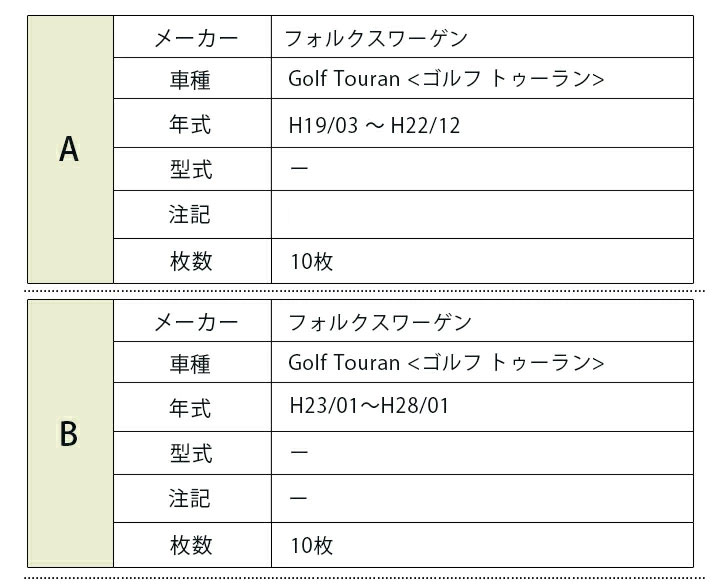
Task: Click the 年式 label in table A
Action: tap(191, 126)
